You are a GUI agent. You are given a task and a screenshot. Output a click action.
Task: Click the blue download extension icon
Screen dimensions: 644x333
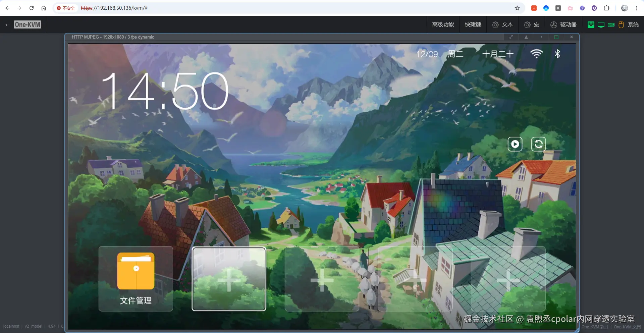[546, 8]
